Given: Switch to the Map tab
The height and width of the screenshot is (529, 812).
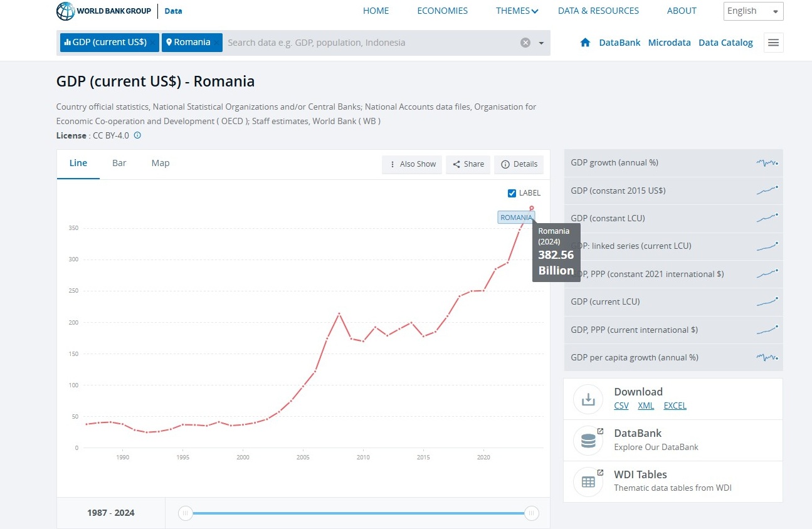Looking at the screenshot, I should pos(161,163).
